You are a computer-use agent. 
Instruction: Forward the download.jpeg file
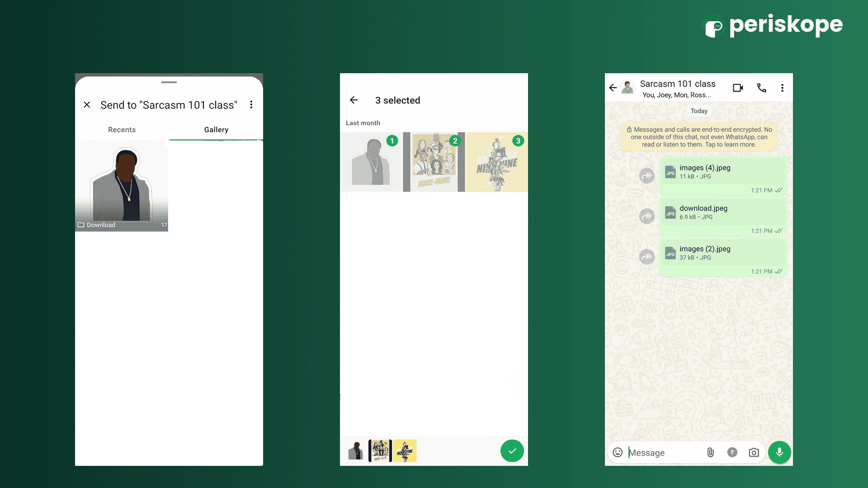click(647, 216)
